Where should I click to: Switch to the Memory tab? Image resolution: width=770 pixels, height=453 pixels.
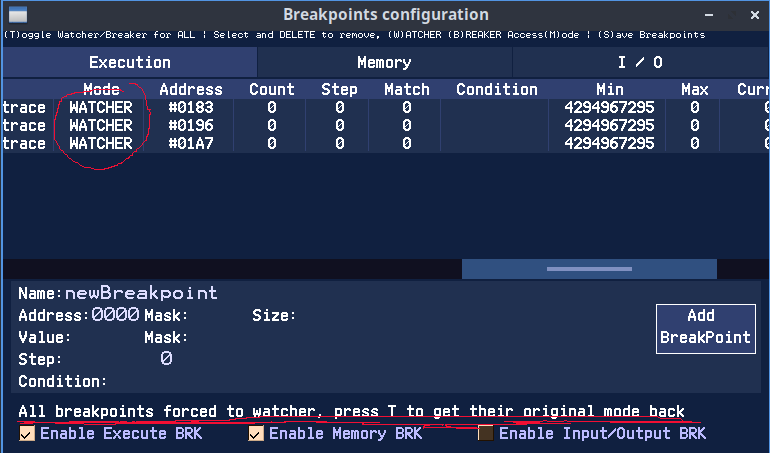pos(384,62)
